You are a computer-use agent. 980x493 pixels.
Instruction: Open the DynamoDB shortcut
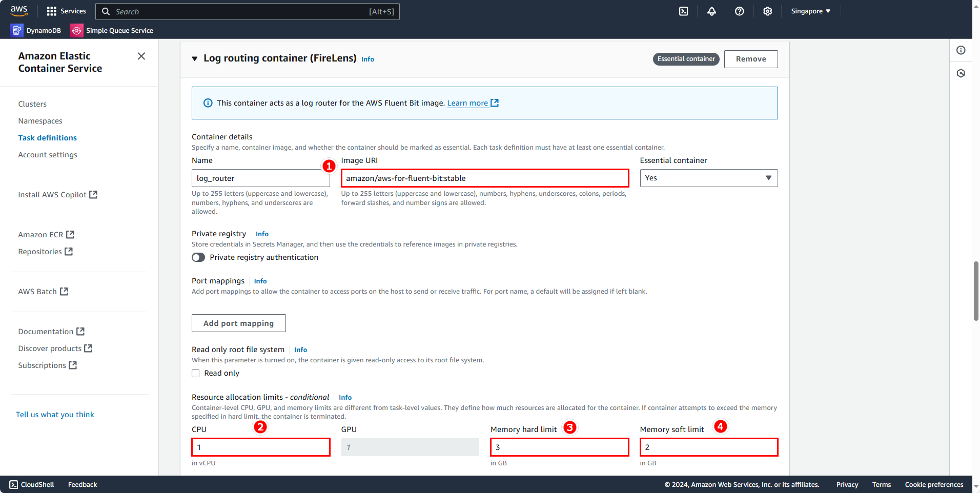(36, 31)
